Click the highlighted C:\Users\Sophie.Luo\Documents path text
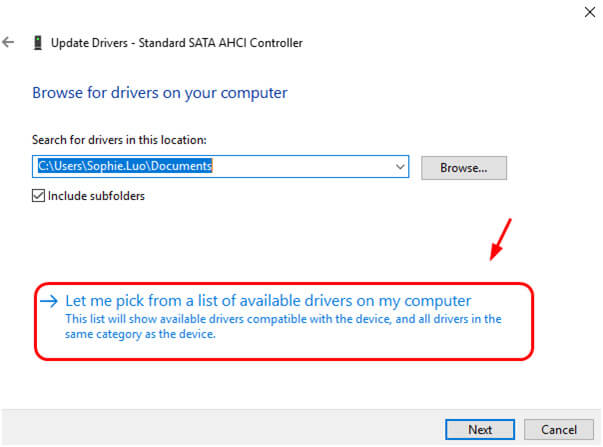 125,166
